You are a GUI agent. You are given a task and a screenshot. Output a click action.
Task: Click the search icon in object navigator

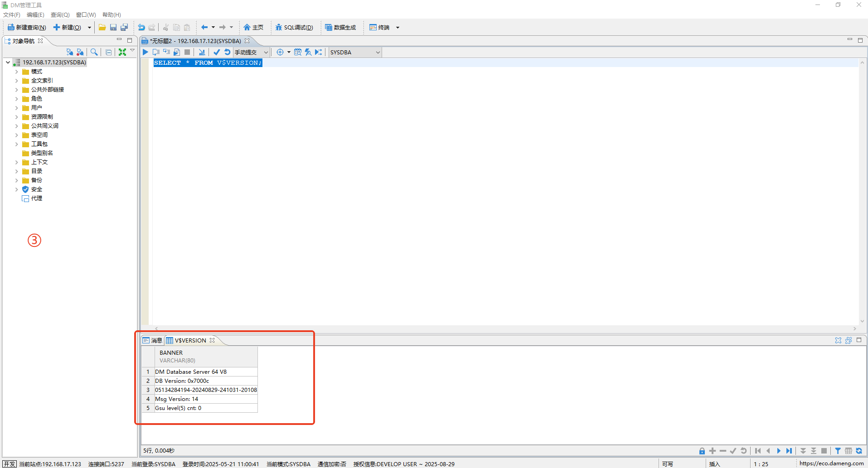coord(94,52)
